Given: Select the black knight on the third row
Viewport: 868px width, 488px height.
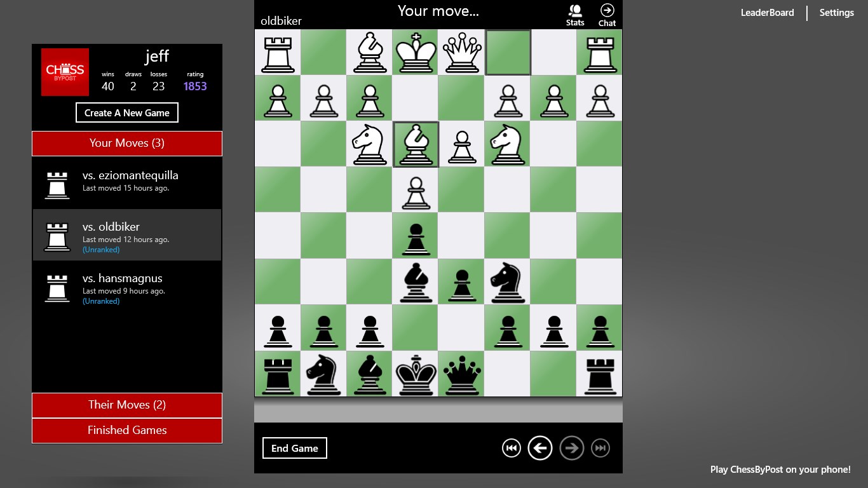Looking at the screenshot, I should [x=507, y=281].
